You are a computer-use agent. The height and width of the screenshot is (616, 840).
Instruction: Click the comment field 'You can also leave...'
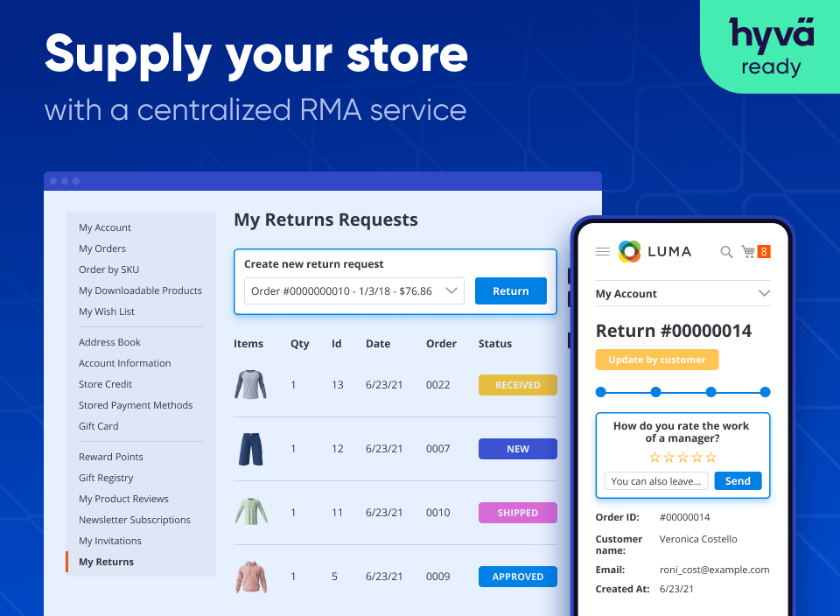coord(656,481)
